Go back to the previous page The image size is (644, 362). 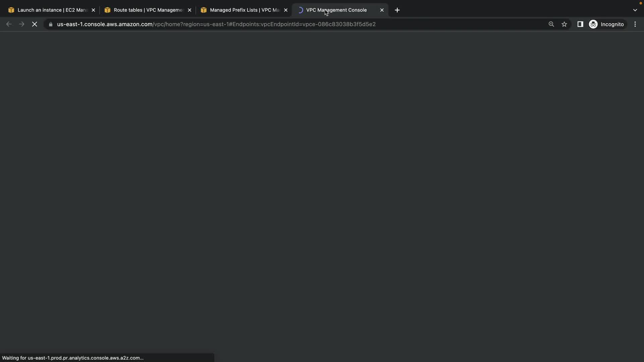(x=9, y=24)
